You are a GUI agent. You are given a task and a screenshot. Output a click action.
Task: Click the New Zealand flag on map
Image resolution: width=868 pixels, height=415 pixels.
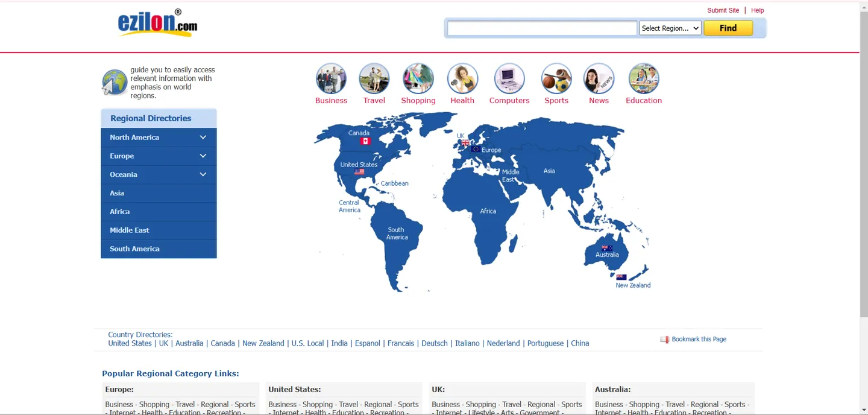pyautogui.click(x=621, y=277)
